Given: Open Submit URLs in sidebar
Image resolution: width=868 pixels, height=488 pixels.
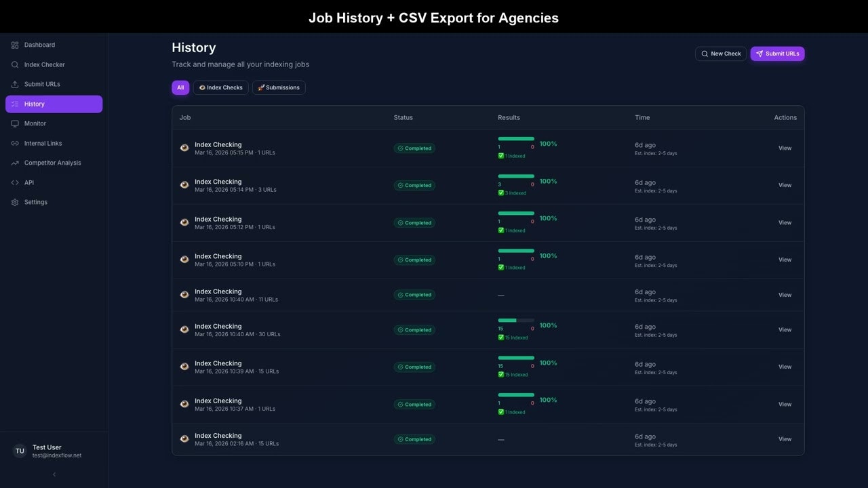Looking at the screenshot, I should point(54,85).
